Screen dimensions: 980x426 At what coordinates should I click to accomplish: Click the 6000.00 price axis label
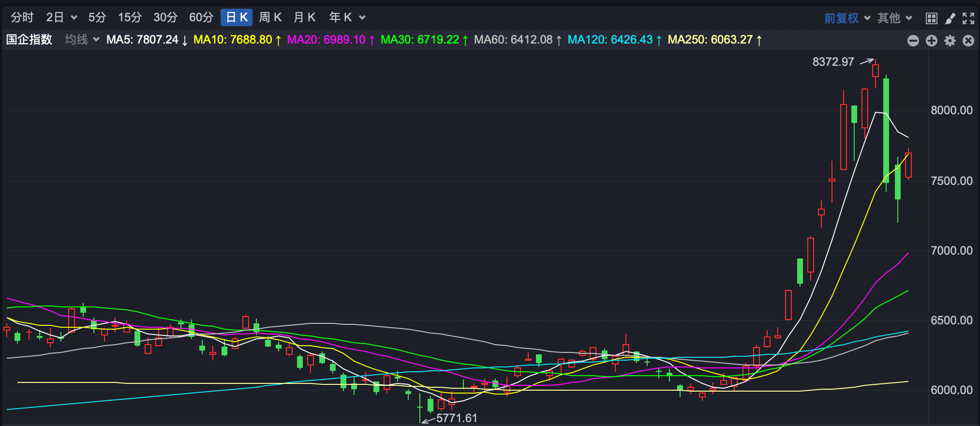952,390
